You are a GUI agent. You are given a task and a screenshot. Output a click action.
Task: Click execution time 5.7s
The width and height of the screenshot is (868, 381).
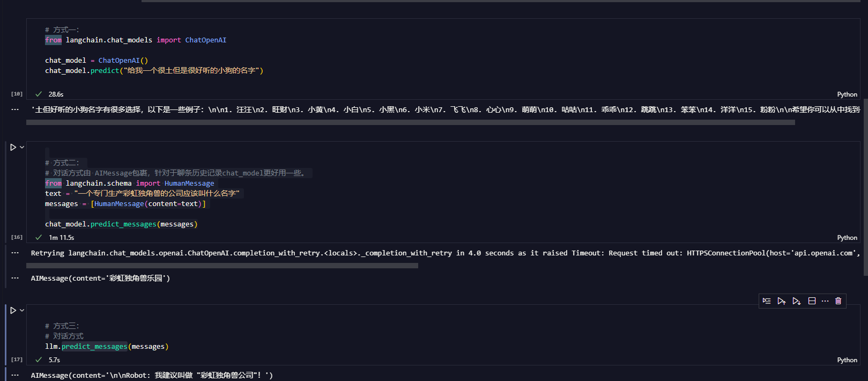54,360
